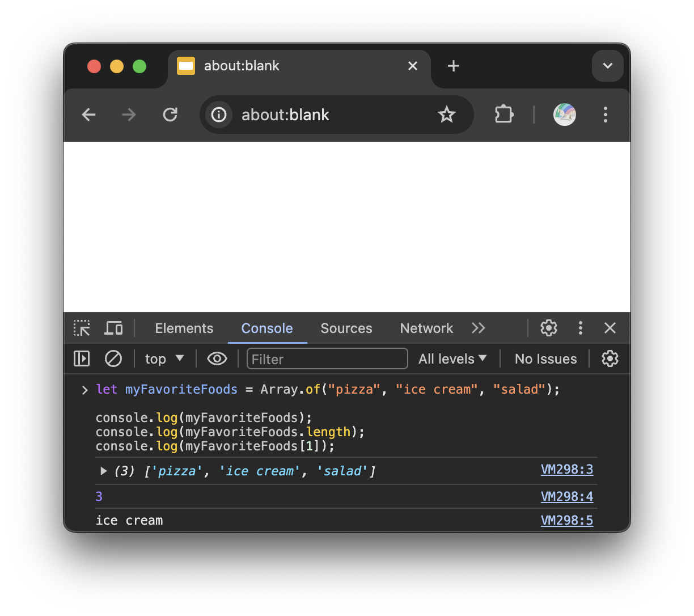Activate the inspect element picker
Image resolution: width=694 pixels, height=616 pixels.
pyautogui.click(x=82, y=328)
